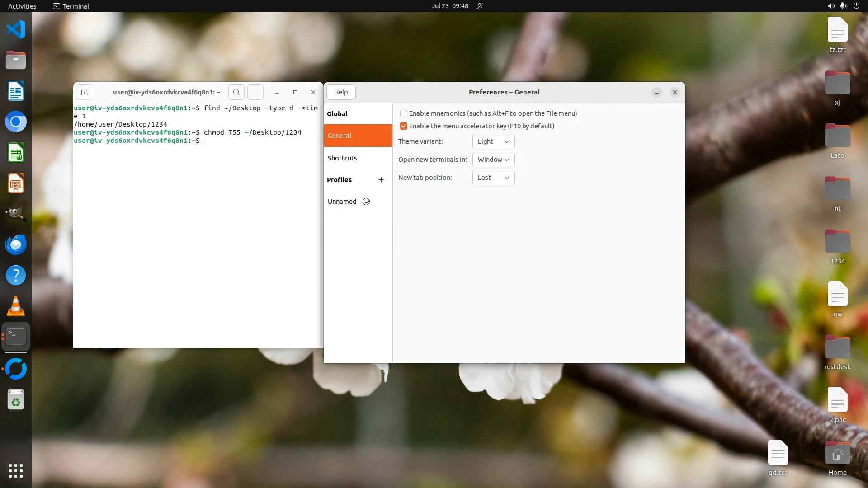Click the Help button
This screenshot has height=488, width=868.
point(341,92)
